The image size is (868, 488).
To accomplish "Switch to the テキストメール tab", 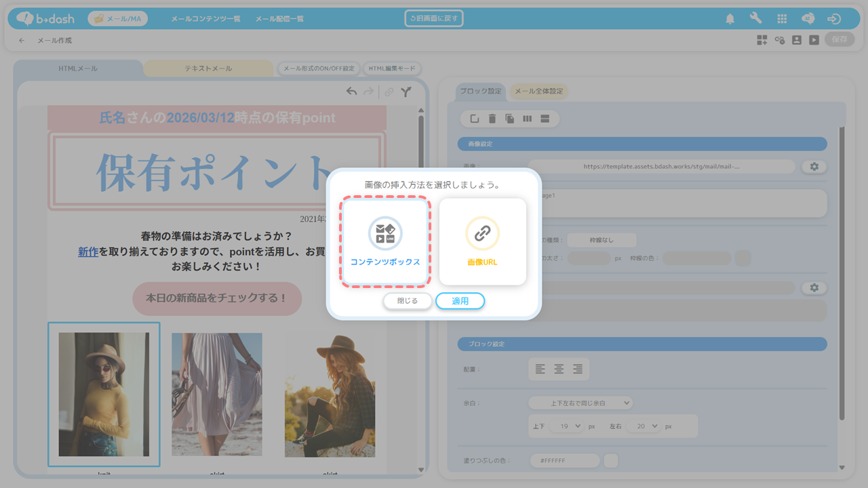I will click(x=208, y=68).
